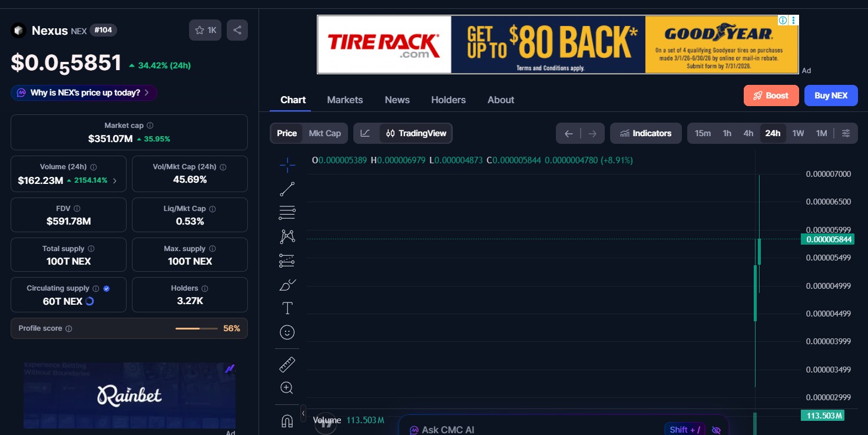Click the redo forward arrow on chart
The width and height of the screenshot is (868, 435).
[592, 134]
